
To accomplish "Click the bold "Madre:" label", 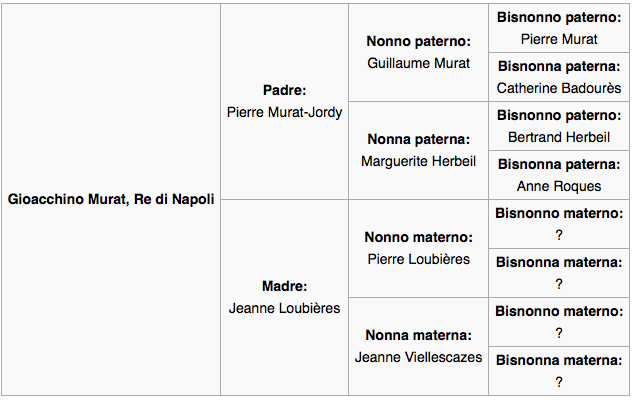I will pos(285,286).
